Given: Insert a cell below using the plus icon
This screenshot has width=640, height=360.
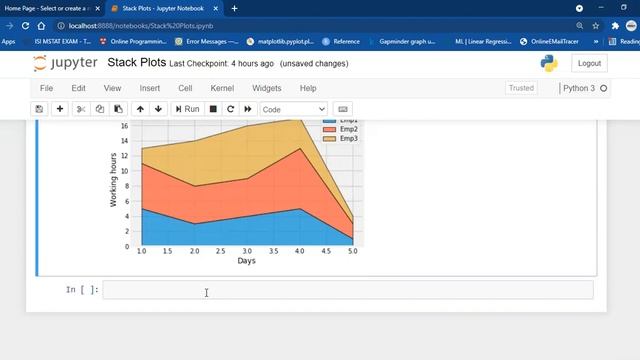Looking at the screenshot, I should coord(60,109).
